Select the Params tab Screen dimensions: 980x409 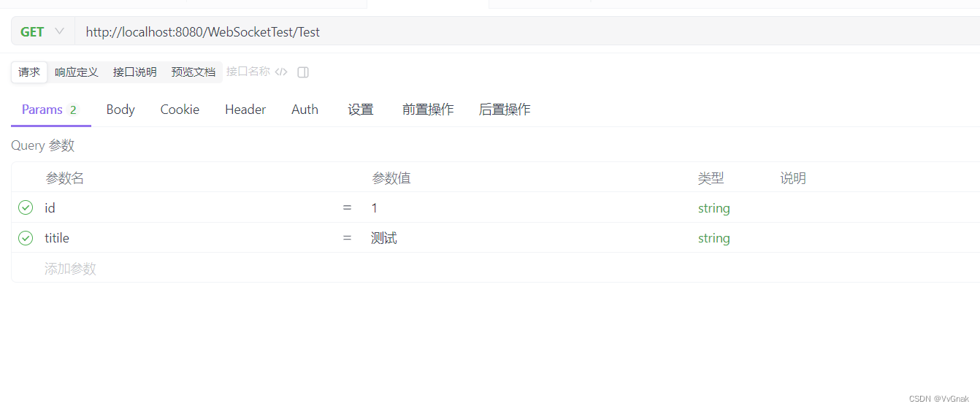tap(50, 110)
